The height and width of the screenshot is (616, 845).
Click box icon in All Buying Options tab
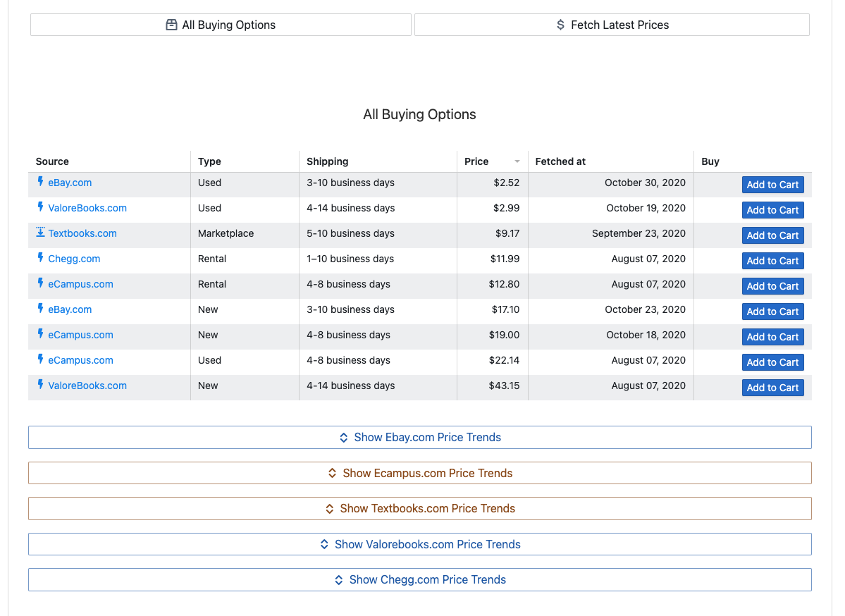(x=171, y=25)
